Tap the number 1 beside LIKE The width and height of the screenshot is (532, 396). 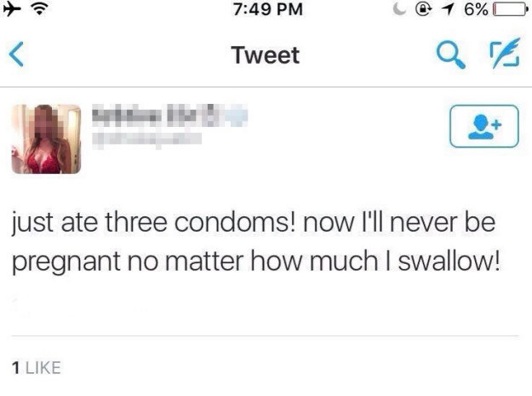click(x=15, y=368)
